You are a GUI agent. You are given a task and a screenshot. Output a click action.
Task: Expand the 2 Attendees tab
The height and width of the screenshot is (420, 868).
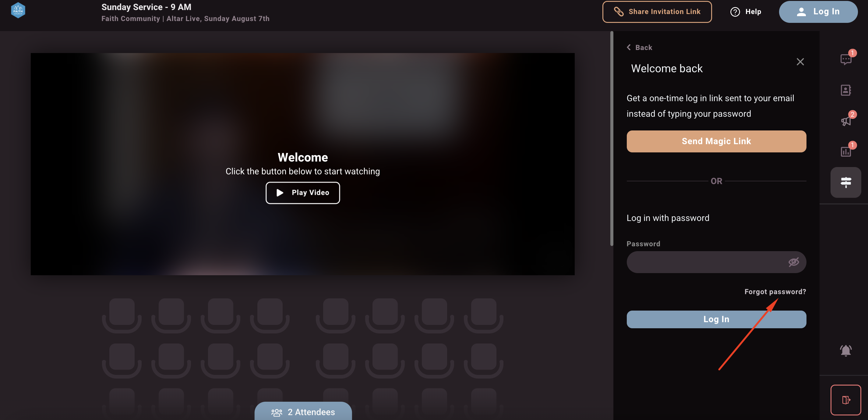pyautogui.click(x=303, y=411)
